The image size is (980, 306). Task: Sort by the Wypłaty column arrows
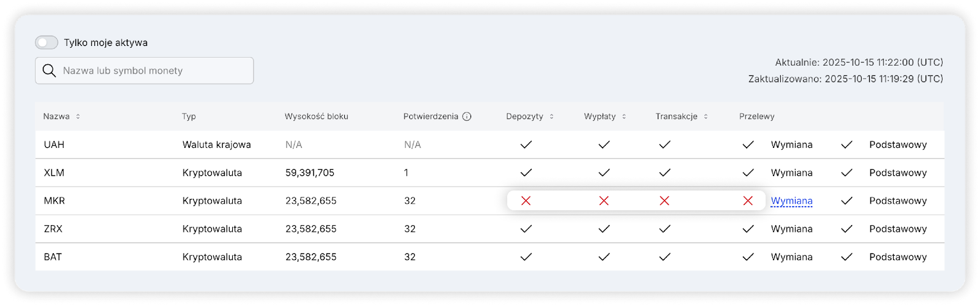pos(624,117)
